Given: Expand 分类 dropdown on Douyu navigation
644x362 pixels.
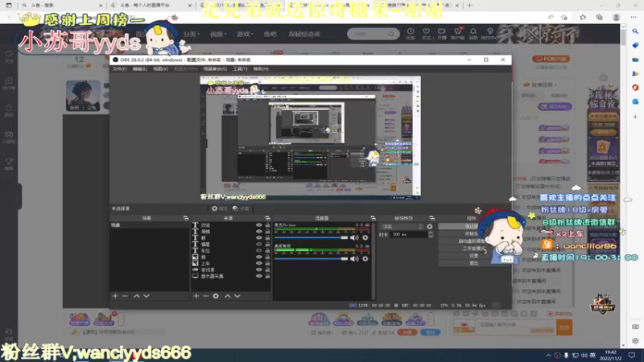Looking at the screenshot, I should (x=192, y=34).
